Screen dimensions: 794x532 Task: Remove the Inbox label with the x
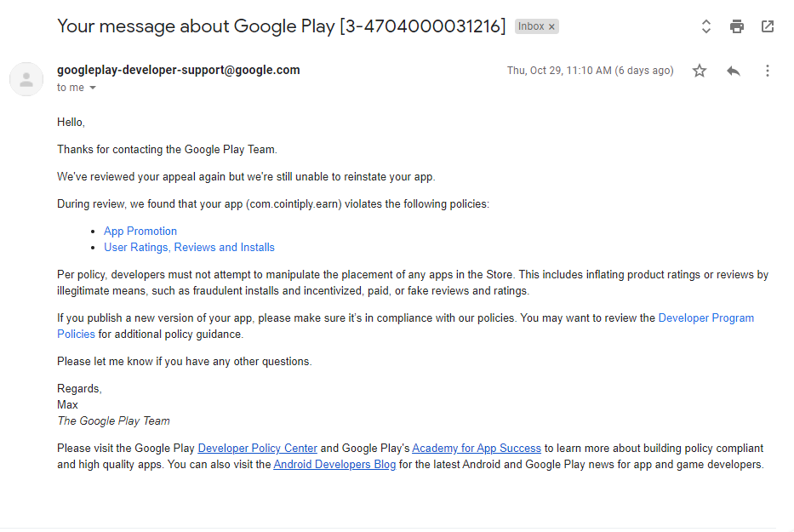[x=551, y=27]
